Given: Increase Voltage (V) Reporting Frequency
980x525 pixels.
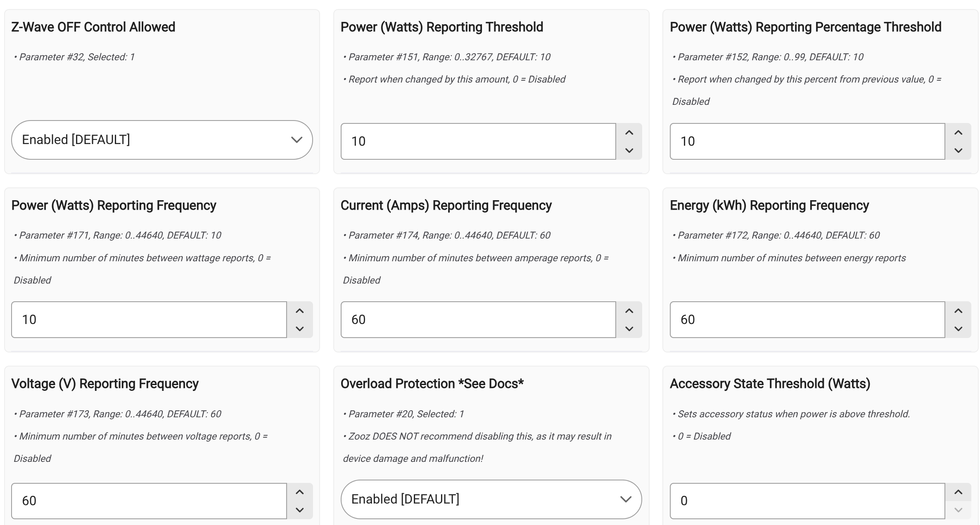Looking at the screenshot, I should (300, 492).
